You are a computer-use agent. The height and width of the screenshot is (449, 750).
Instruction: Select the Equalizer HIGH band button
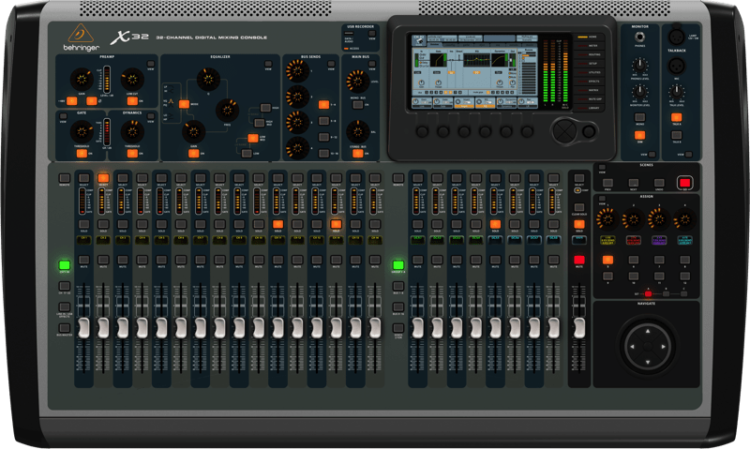click(265, 108)
